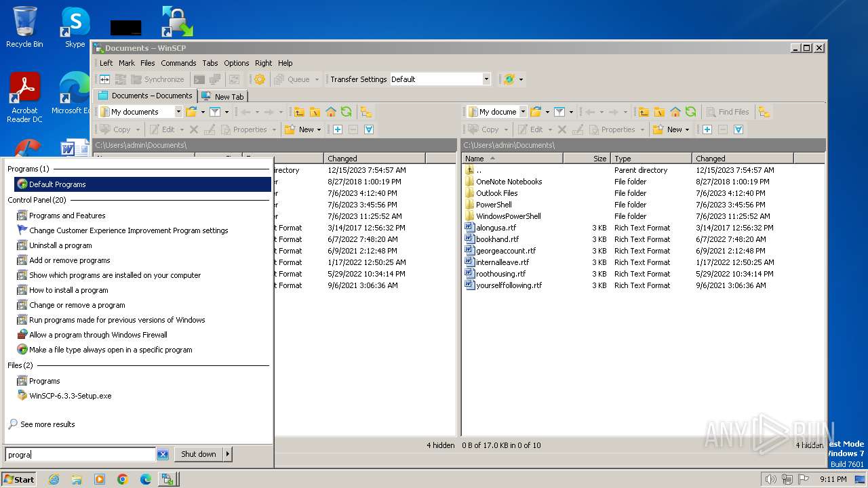This screenshot has height=488, width=868.
Task: Click the taskbar clock showing 9:11 PM
Action: [x=833, y=479]
